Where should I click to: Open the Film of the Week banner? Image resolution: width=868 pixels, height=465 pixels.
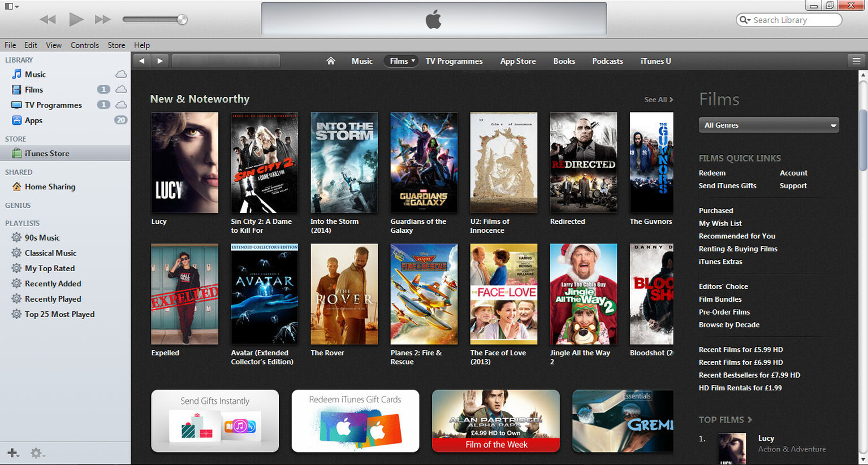(x=496, y=421)
